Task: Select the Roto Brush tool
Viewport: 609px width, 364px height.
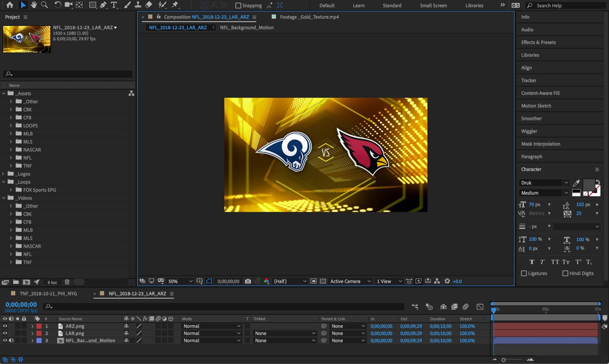Action: [162, 5]
